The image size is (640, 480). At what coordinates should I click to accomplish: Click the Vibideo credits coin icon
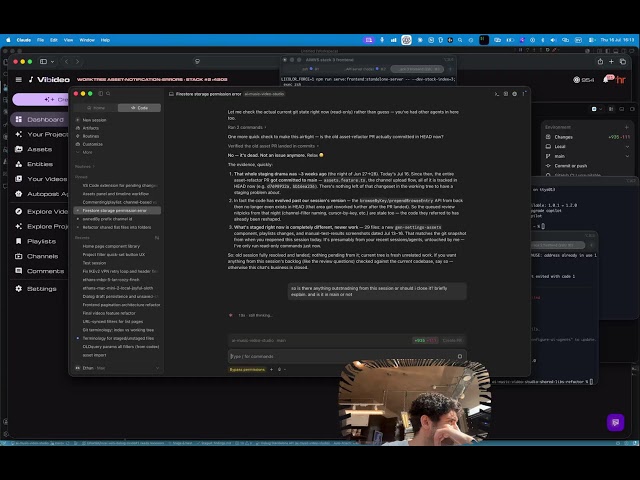click(577, 80)
